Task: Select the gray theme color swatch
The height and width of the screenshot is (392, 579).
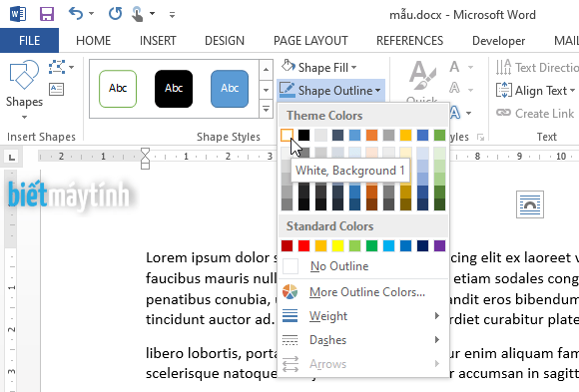Action: (389, 135)
